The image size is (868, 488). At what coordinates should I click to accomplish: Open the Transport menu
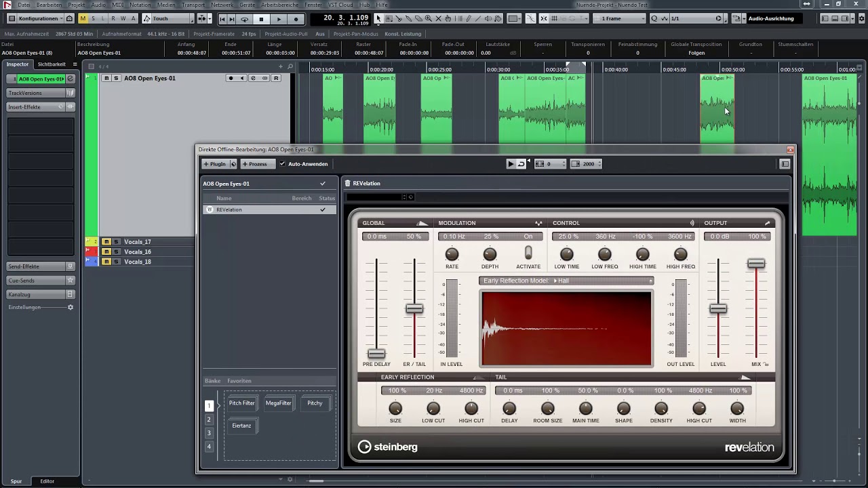click(x=193, y=5)
